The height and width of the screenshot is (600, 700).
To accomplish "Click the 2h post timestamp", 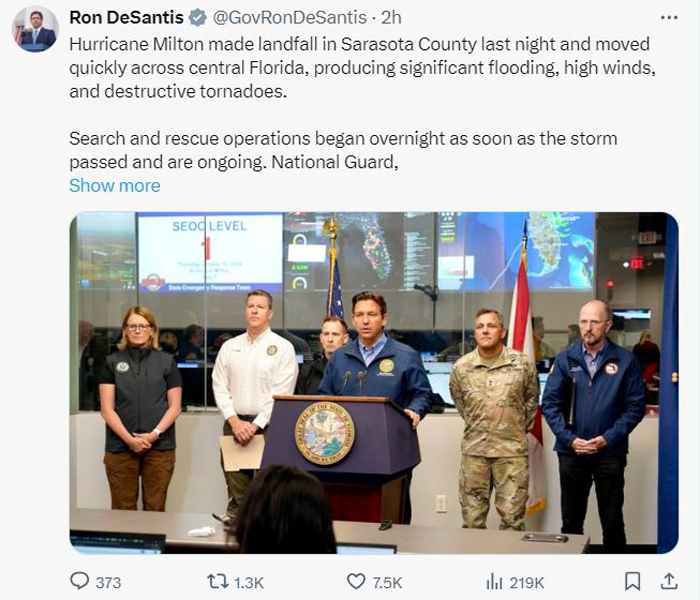I will (x=391, y=18).
